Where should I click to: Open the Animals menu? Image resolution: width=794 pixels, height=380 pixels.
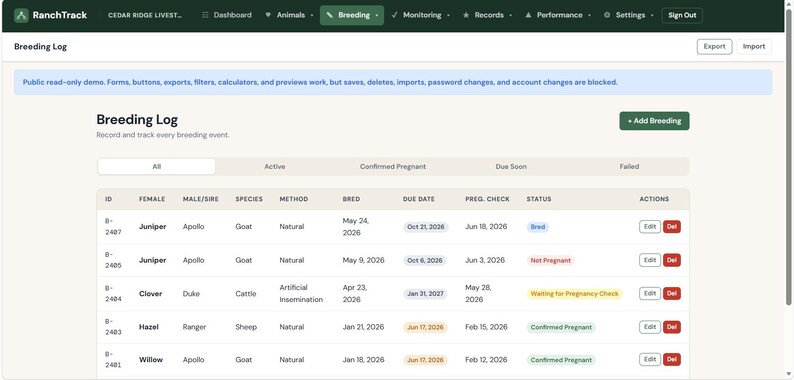[290, 15]
